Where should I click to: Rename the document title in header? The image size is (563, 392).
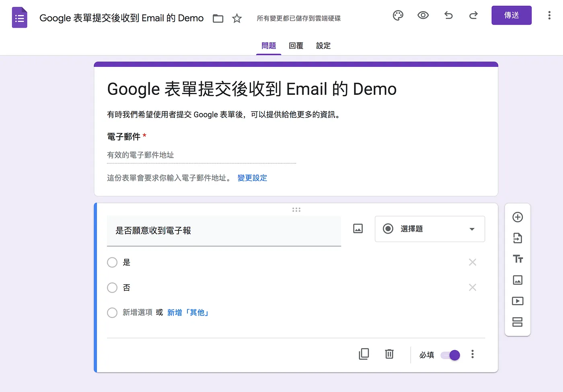[121, 18]
